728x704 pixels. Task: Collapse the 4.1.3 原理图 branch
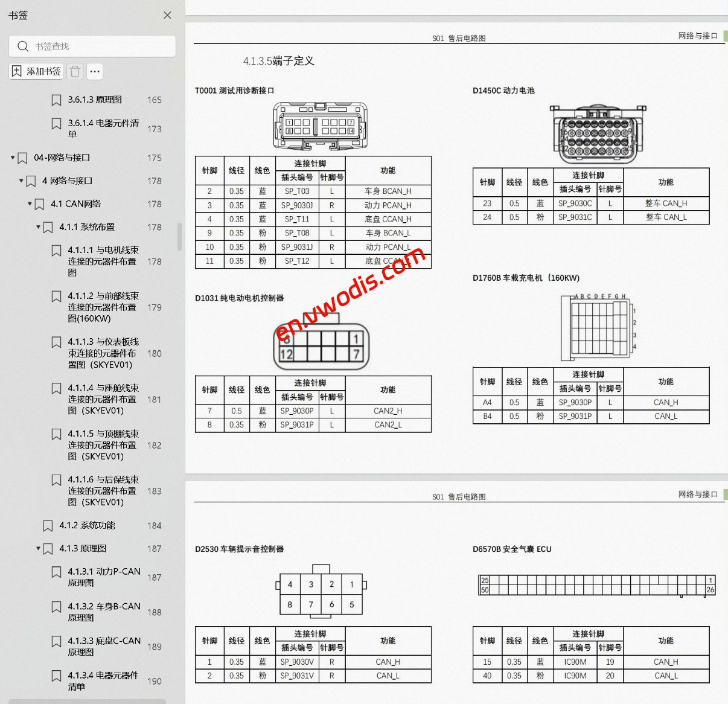pyautogui.click(x=37, y=548)
